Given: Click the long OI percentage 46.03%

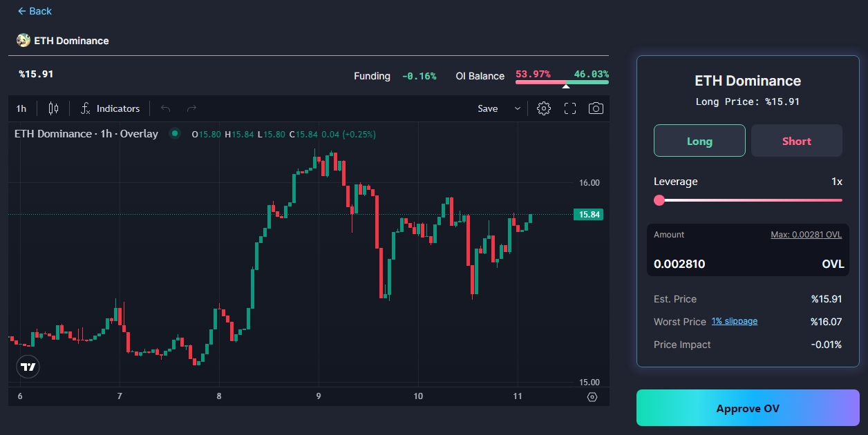Looking at the screenshot, I should [592, 74].
